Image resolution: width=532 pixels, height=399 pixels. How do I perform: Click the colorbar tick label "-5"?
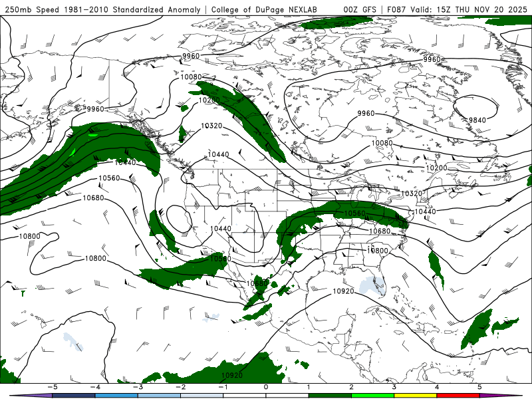pos(53,387)
